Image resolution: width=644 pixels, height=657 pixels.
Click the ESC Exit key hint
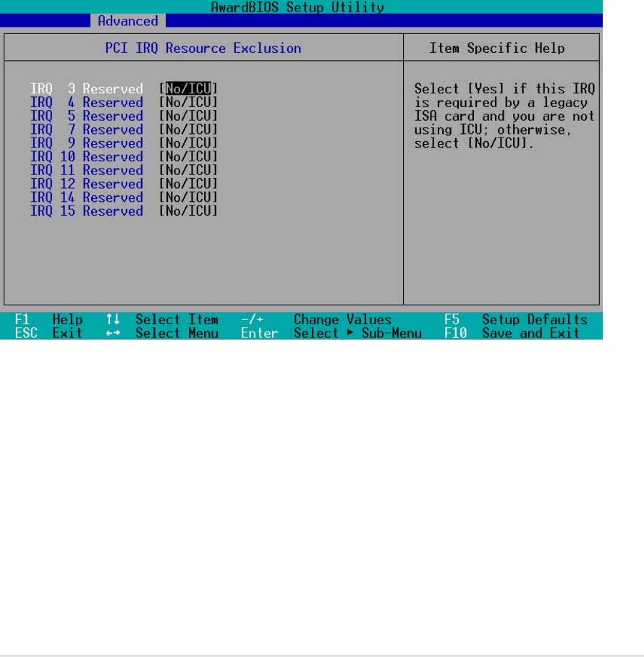(48, 333)
